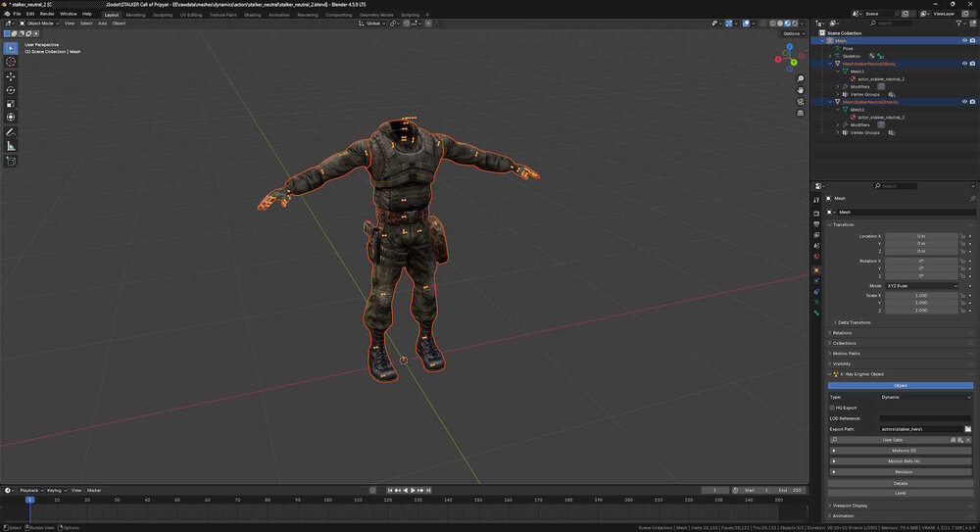Open the File menu

click(x=17, y=14)
